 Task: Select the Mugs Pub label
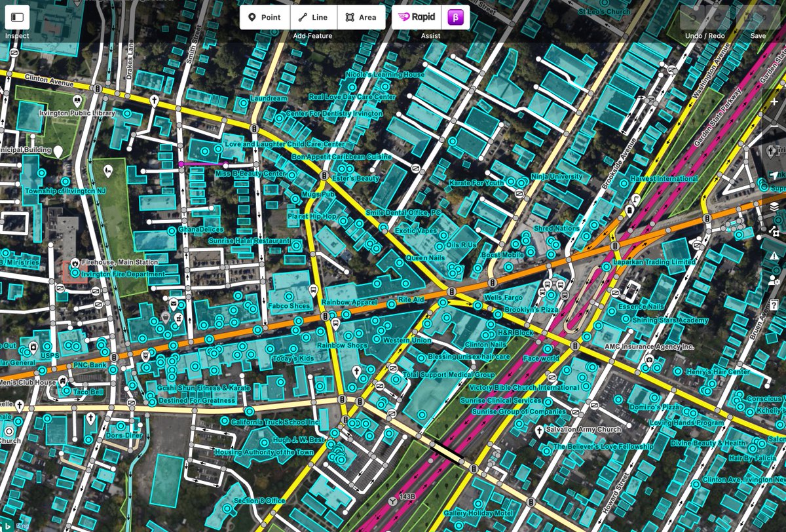pos(318,195)
